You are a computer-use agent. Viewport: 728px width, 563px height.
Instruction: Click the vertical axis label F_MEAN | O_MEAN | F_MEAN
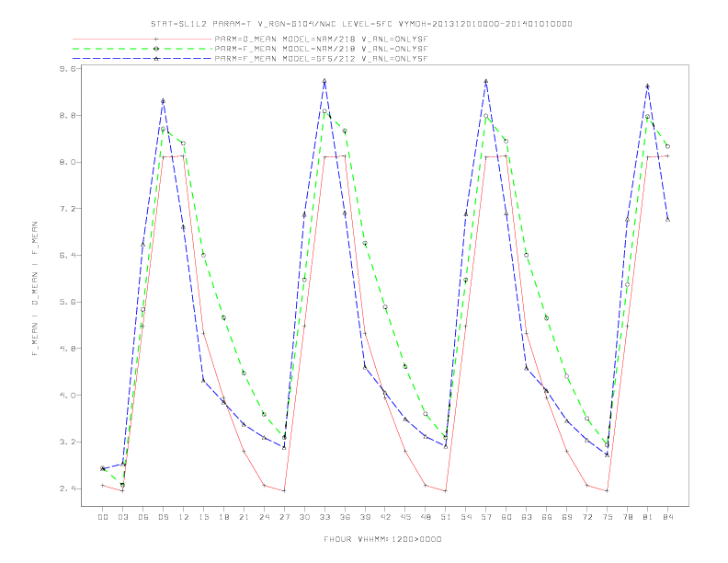tap(35, 289)
